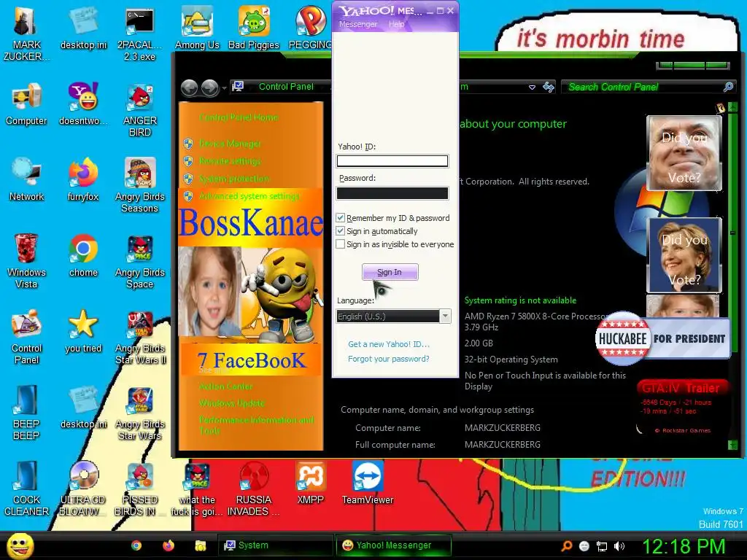Open Action Center link in sidebar
Image resolution: width=747 pixels, height=560 pixels.
(x=226, y=386)
